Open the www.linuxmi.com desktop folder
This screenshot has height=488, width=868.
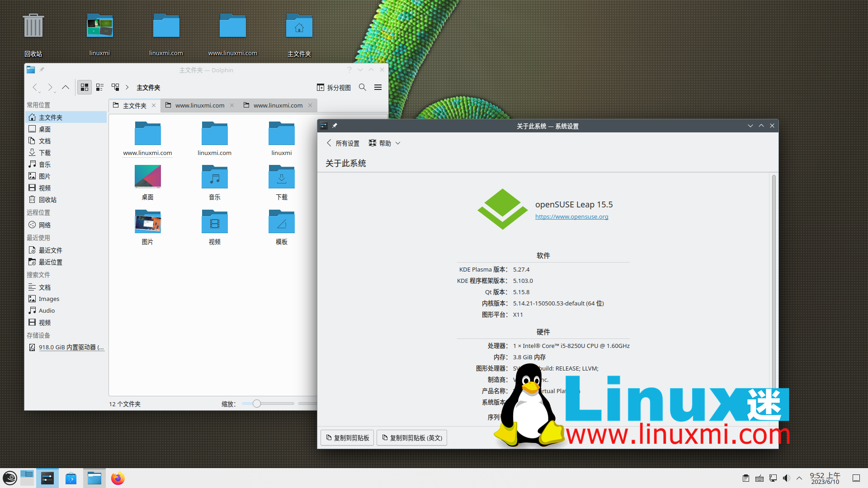[x=232, y=34]
